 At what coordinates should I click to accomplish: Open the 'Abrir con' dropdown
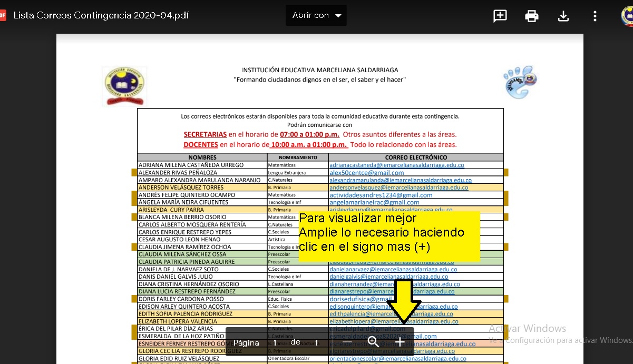coord(316,16)
